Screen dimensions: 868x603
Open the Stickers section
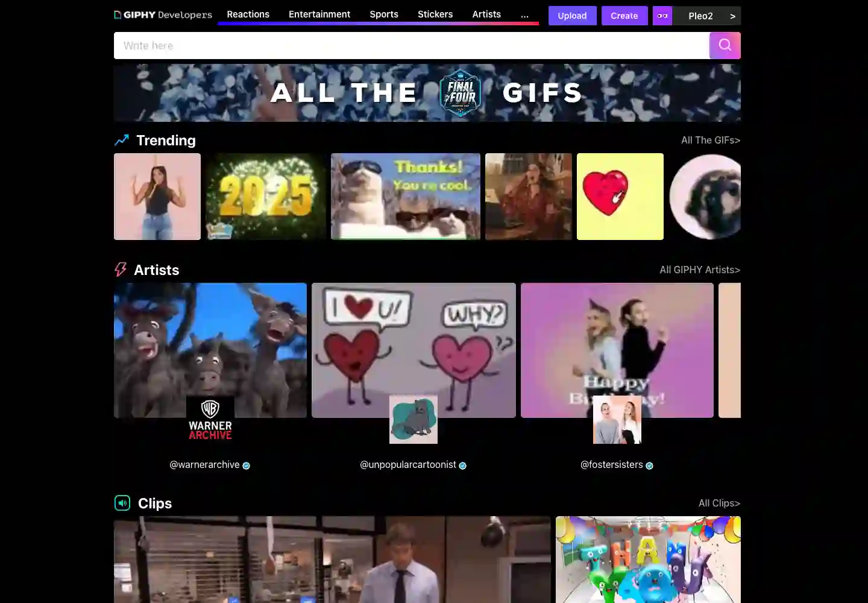435,14
